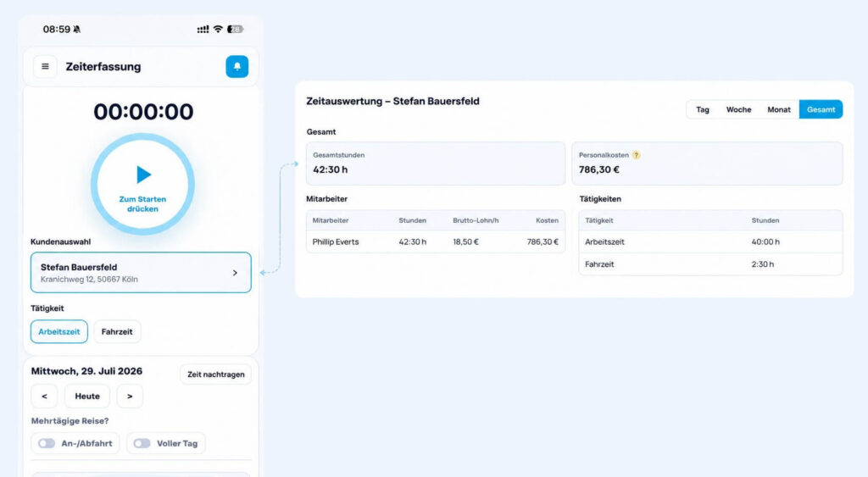
Task: Click the chevron in the Kundenauswahl card
Action: tap(236, 273)
